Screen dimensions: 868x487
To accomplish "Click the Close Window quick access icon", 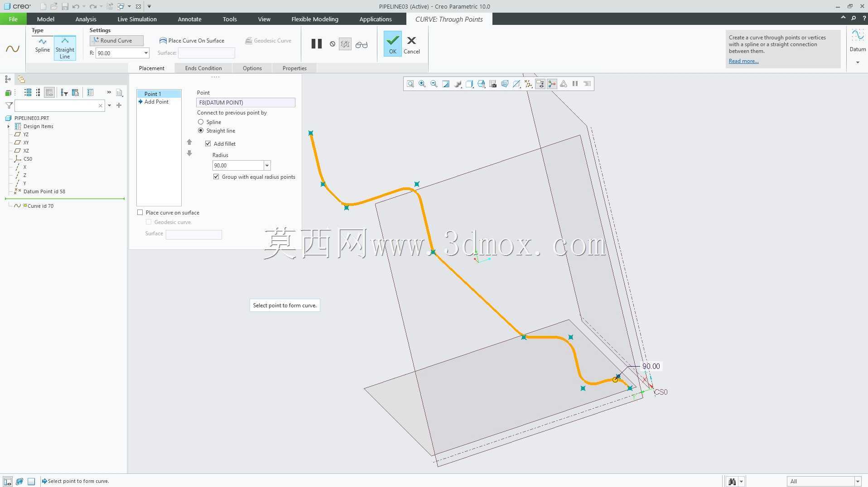I will point(138,6).
